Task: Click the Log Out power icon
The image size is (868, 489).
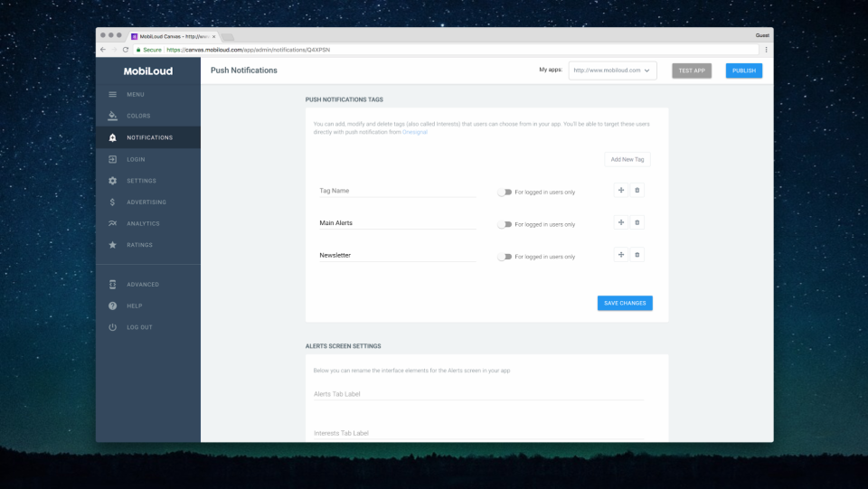Action: pos(112,327)
